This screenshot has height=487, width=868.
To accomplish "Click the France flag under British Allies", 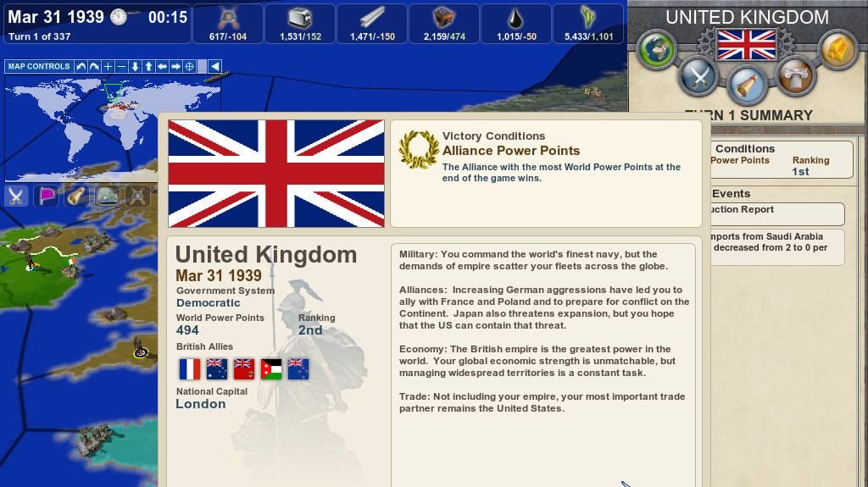I will coord(189,369).
